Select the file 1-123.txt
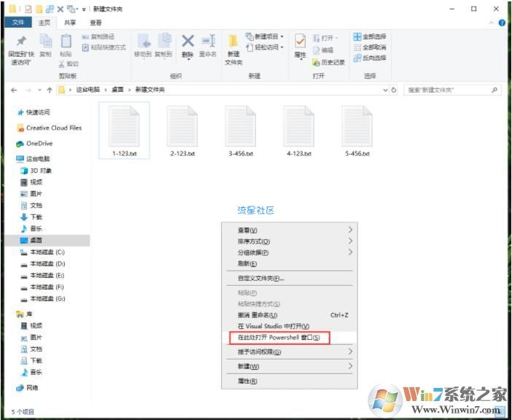The image size is (512, 420). 124,131
